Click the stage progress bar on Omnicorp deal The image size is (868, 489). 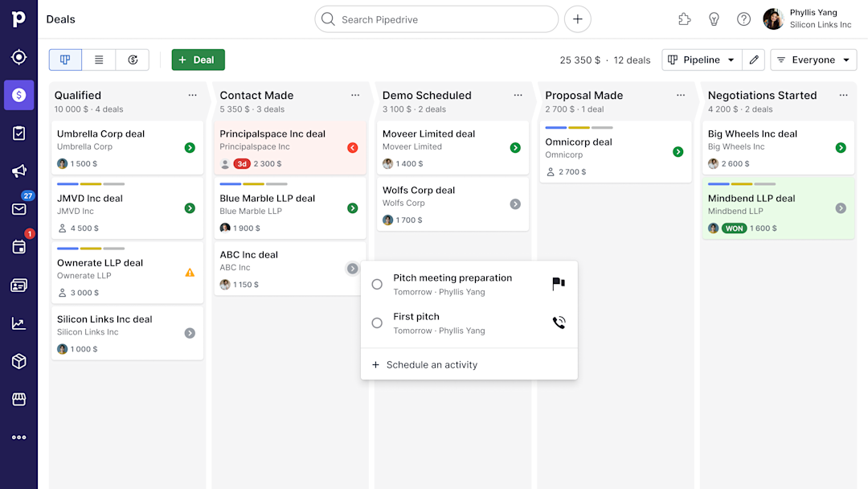click(x=580, y=126)
